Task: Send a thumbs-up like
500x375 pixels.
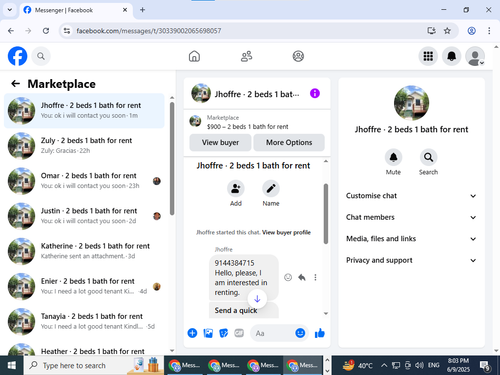Action: click(x=320, y=333)
